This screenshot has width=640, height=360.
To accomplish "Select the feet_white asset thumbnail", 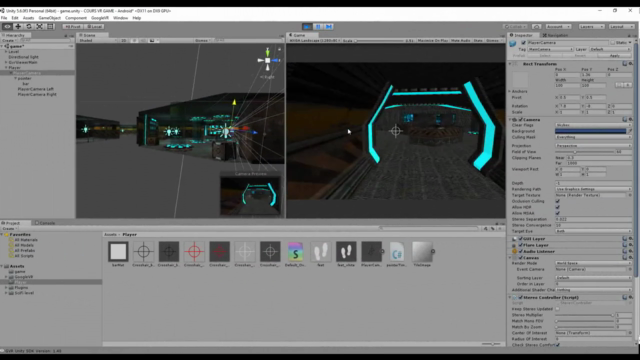I will [346, 251].
